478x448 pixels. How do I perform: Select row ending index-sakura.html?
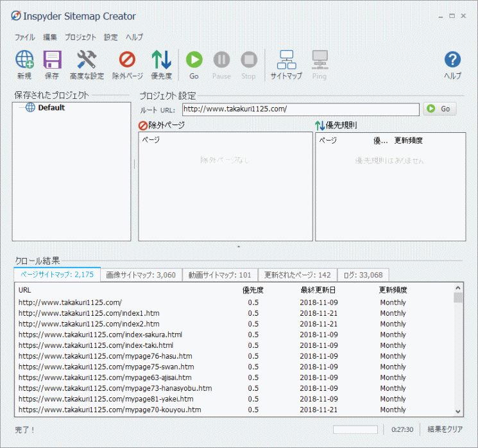click(234, 334)
